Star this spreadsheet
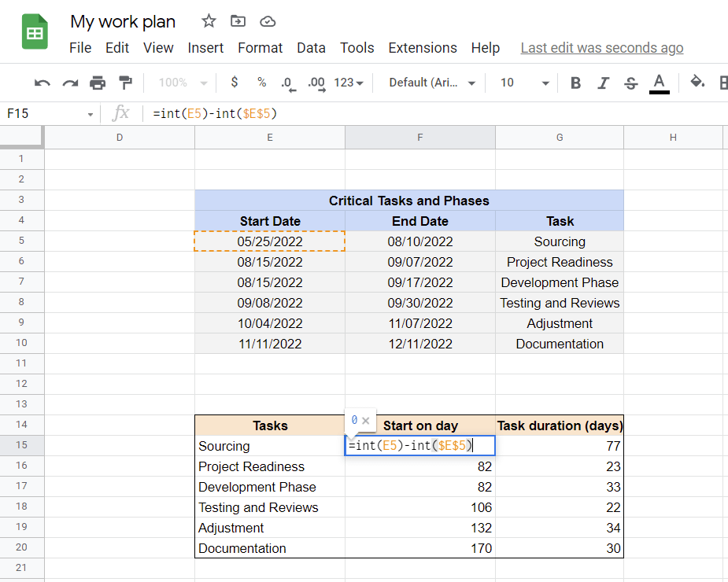Screen dimensions: 728x582 pos(208,21)
